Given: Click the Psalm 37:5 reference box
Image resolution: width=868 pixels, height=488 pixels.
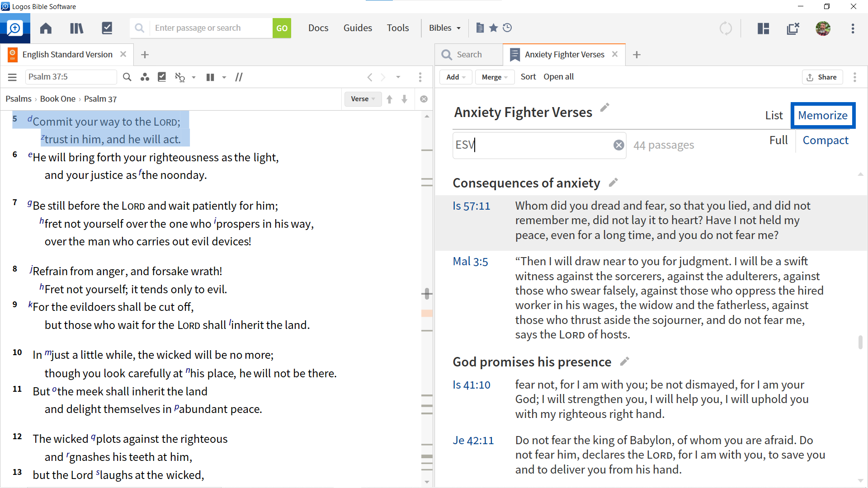Looking at the screenshot, I should (x=71, y=77).
